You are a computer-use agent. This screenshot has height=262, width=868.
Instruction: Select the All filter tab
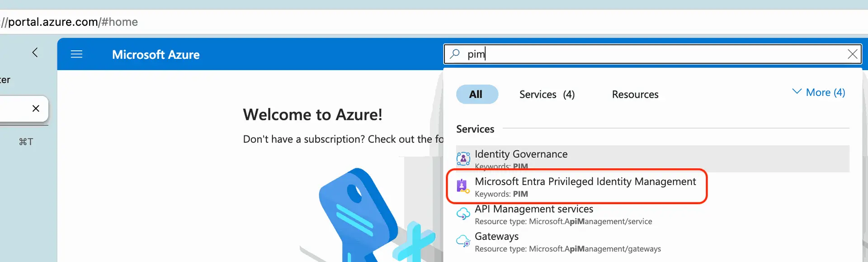click(476, 95)
